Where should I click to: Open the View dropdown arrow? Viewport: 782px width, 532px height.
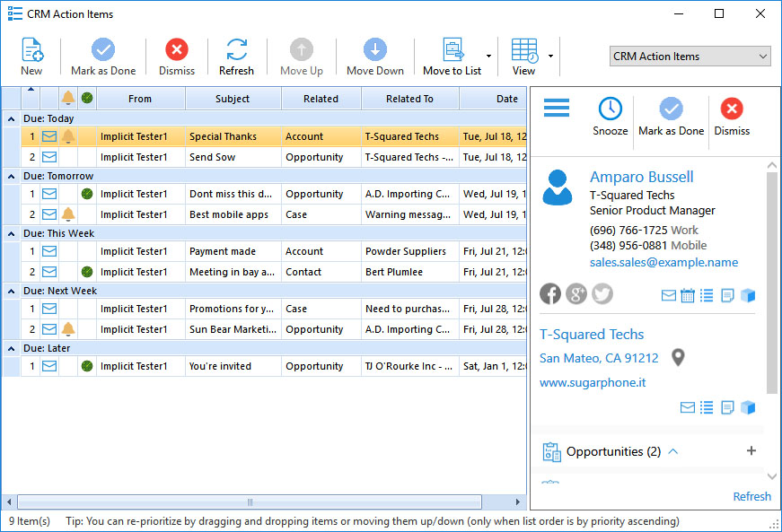click(x=550, y=56)
